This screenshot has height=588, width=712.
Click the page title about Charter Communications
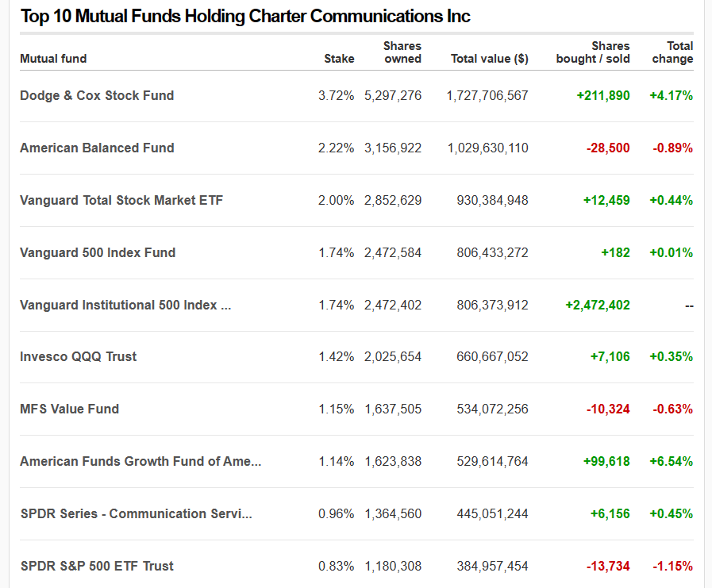tap(245, 17)
